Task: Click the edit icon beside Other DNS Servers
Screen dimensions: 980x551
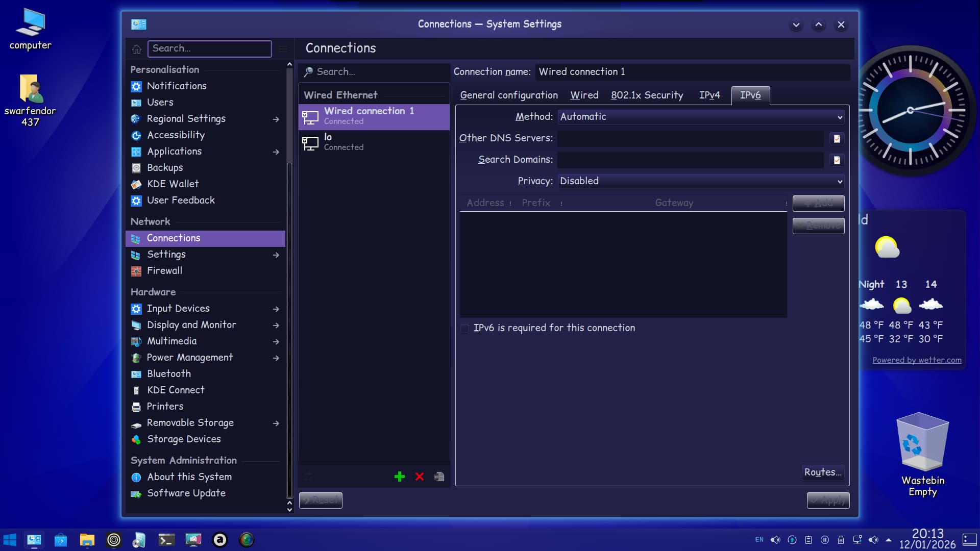Action: [837, 139]
